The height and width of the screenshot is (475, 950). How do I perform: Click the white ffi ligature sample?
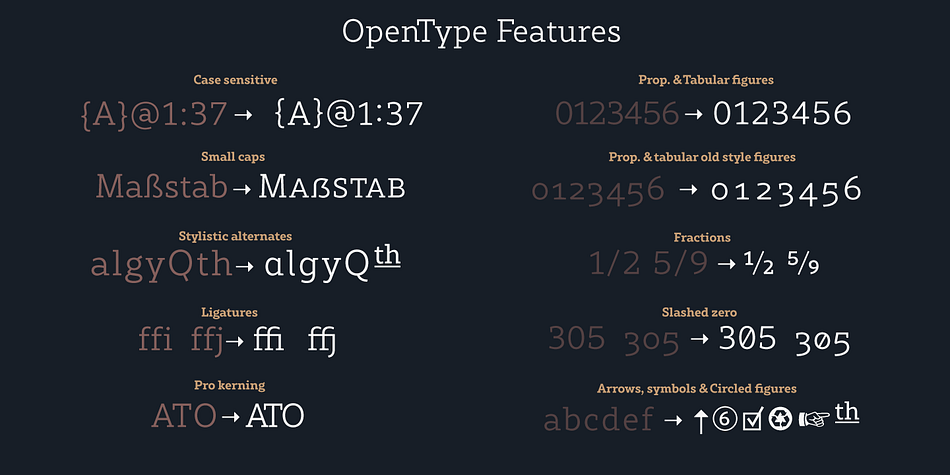(x=268, y=339)
